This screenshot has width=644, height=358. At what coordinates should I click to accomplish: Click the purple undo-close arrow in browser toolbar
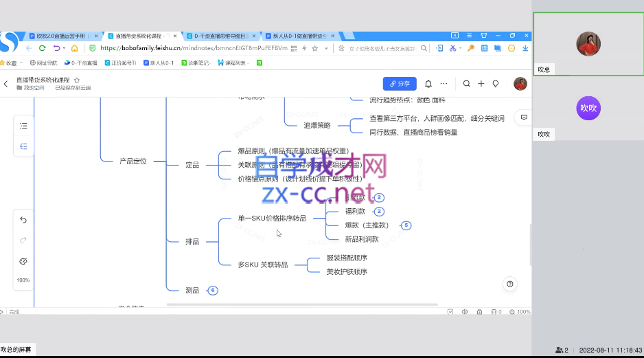tap(56, 48)
